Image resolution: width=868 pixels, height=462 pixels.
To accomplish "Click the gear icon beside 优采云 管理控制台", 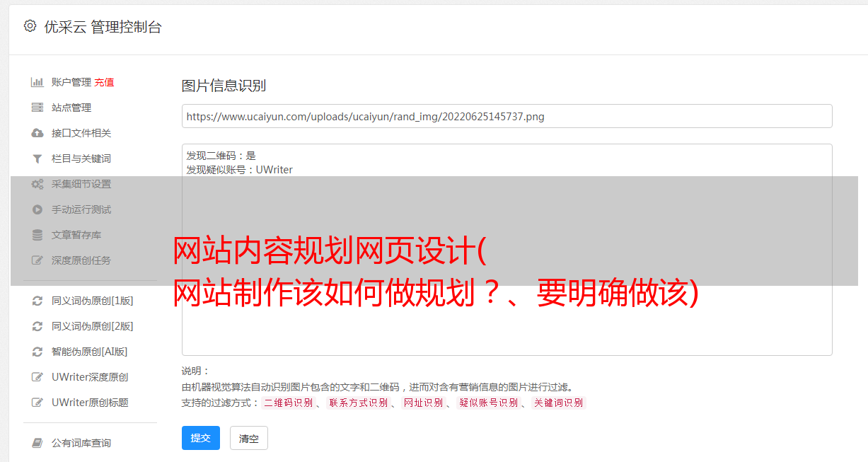I will (30, 26).
